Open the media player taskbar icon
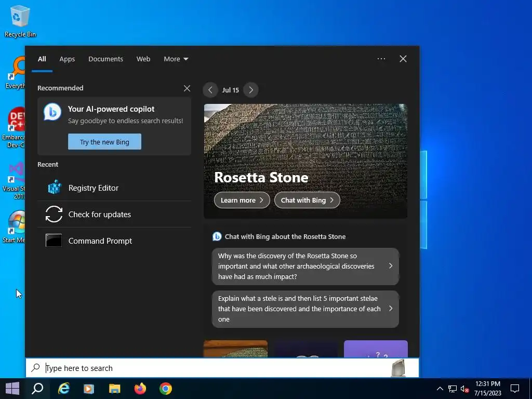The height and width of the screenshot is (399, 532). click(x=89, y=389)
